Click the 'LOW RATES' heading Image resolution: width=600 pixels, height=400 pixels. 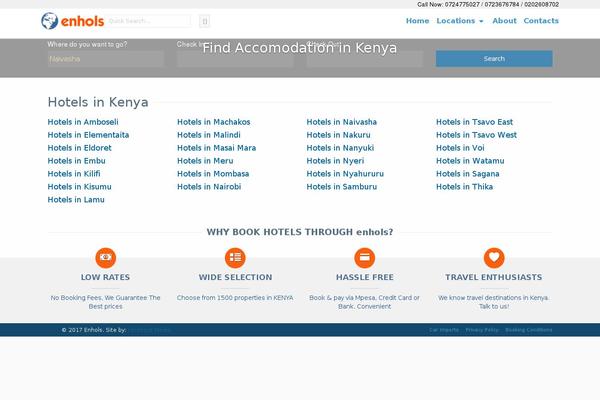click(x=106, y=277)
